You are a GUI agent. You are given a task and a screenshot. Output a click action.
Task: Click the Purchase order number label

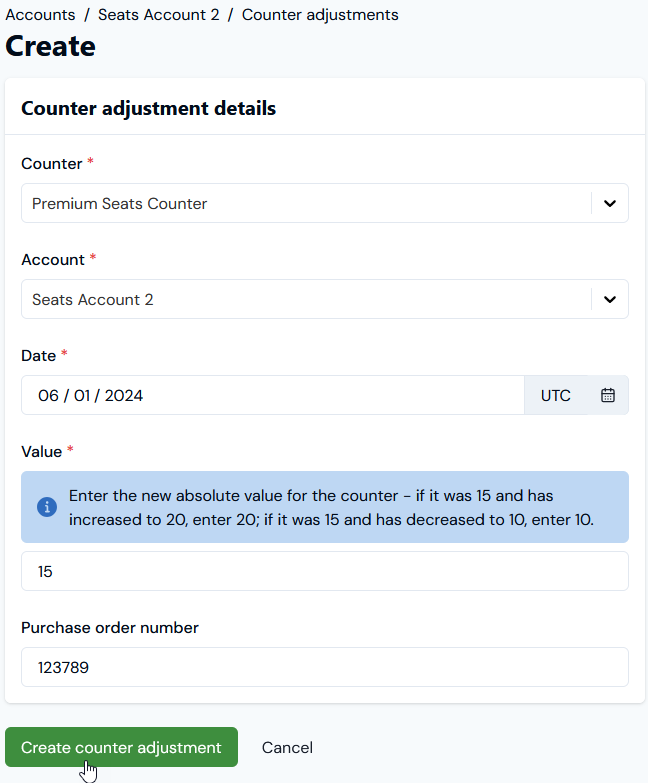[110, 627]
